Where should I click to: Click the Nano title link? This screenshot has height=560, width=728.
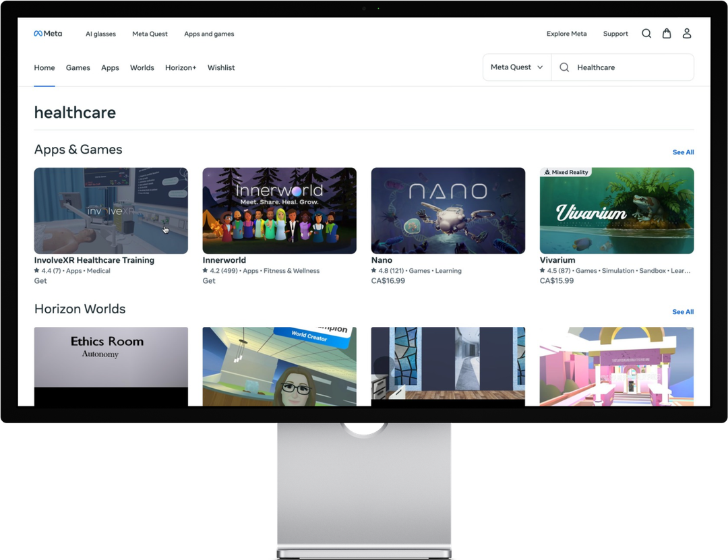point(382,260)
